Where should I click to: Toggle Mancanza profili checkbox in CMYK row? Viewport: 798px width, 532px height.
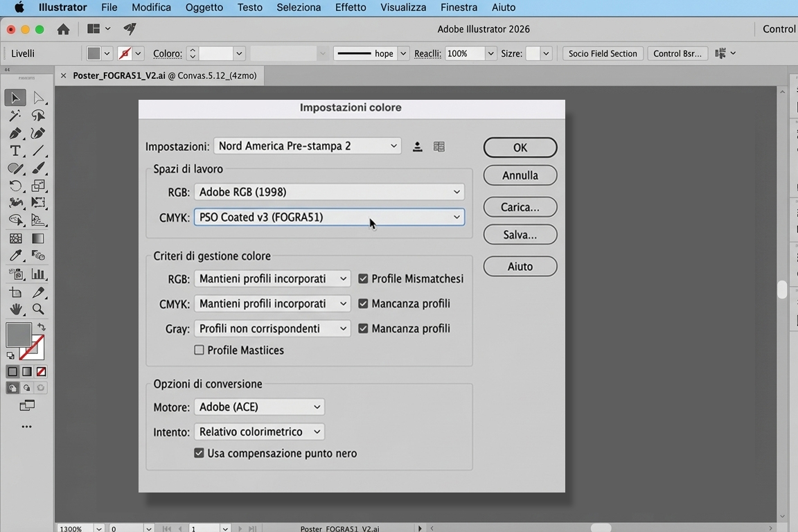pyautogui.click(x=363, y=303)
